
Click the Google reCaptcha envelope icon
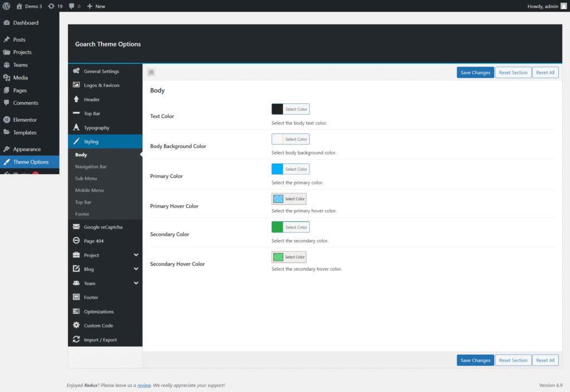pos(76,227)
